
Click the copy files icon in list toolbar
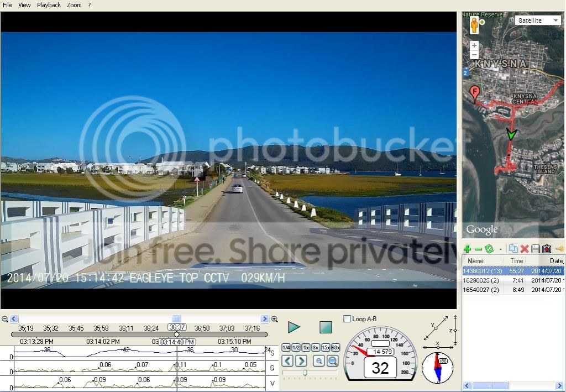(513, 249)
